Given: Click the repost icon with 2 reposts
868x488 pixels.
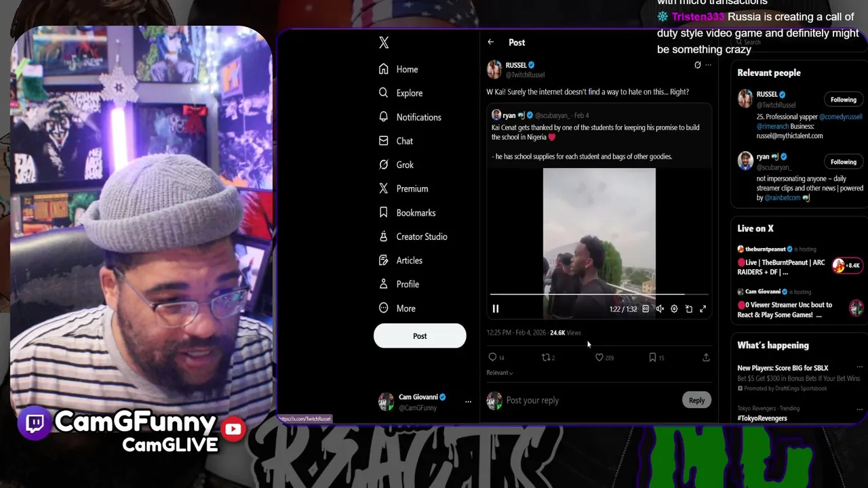Looking at the screenshot, I should (x=546, y=357).
